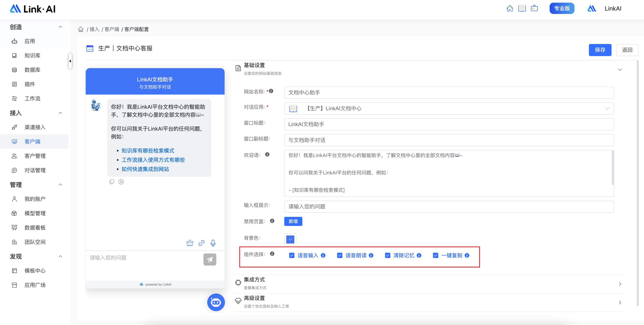644x325 pixels.
Task: Click the Link·AI logo at top left
Action: coord(33,9)
